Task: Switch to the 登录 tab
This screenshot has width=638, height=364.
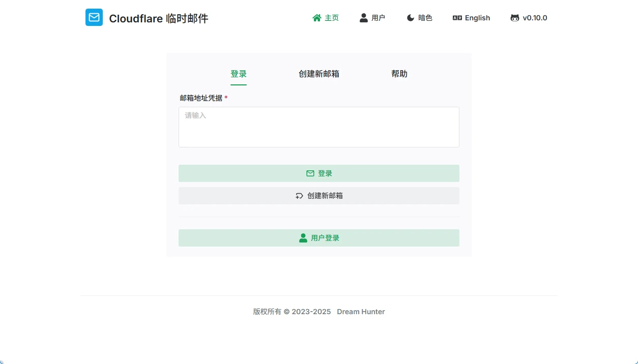Action: pos(239,74)
